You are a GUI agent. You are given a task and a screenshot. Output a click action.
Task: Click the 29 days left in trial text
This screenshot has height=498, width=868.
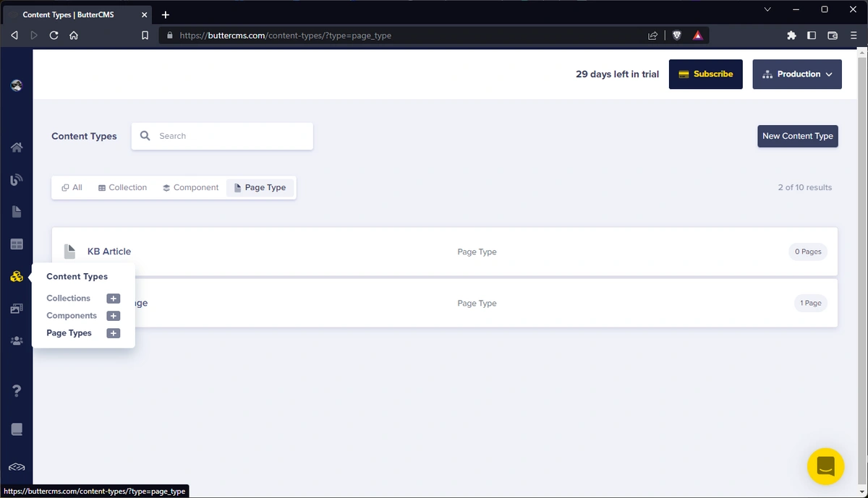click(x=617, y=74)
